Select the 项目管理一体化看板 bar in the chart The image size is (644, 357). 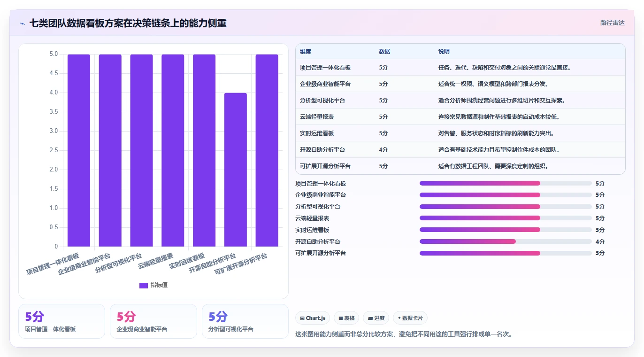(79, 150)
